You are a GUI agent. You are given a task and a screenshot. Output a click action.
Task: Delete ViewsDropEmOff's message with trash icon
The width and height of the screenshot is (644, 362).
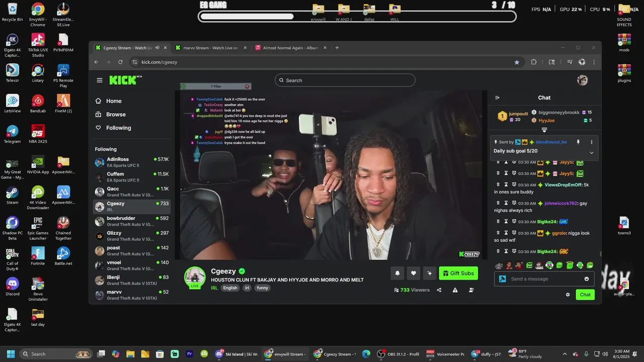498,185
